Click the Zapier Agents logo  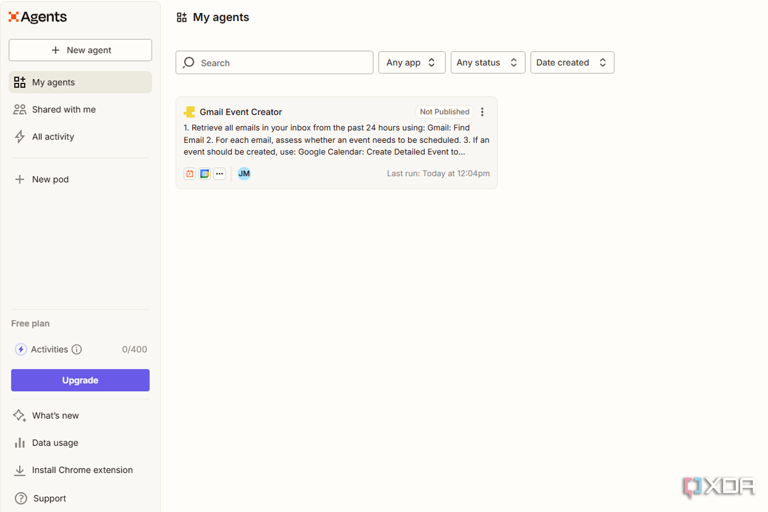[x=38, y=17]
